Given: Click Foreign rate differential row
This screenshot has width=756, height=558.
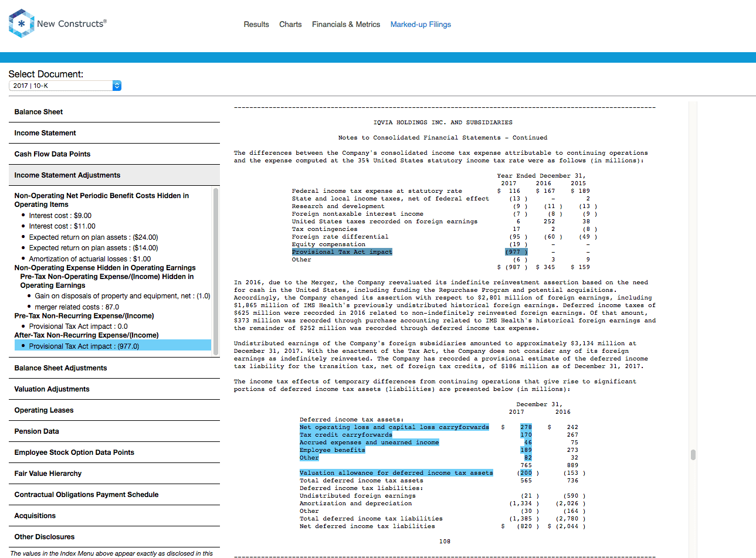Looking at the screenshot, I should pyautogui.click(x=445, y=237).
